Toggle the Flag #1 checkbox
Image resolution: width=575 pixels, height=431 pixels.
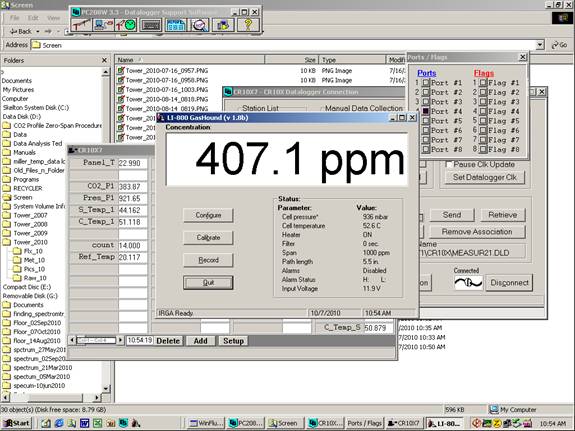pos(483,83)
